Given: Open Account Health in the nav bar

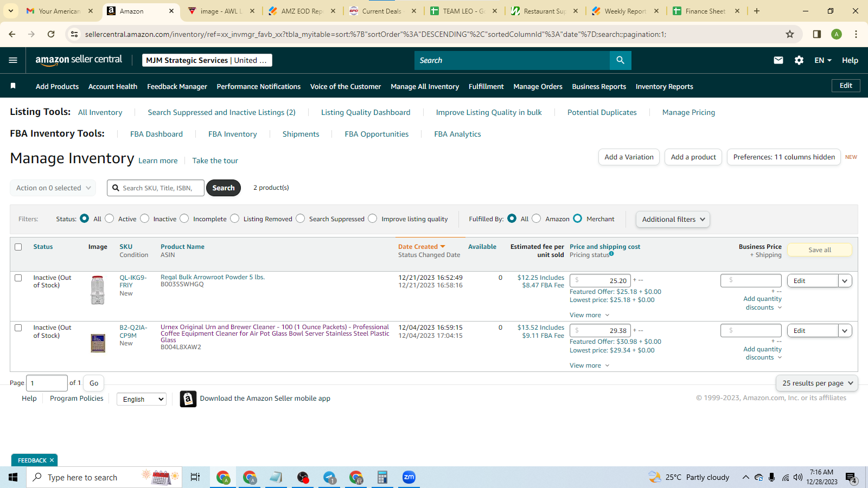Looking at the screenshot, I should (113, 86).
